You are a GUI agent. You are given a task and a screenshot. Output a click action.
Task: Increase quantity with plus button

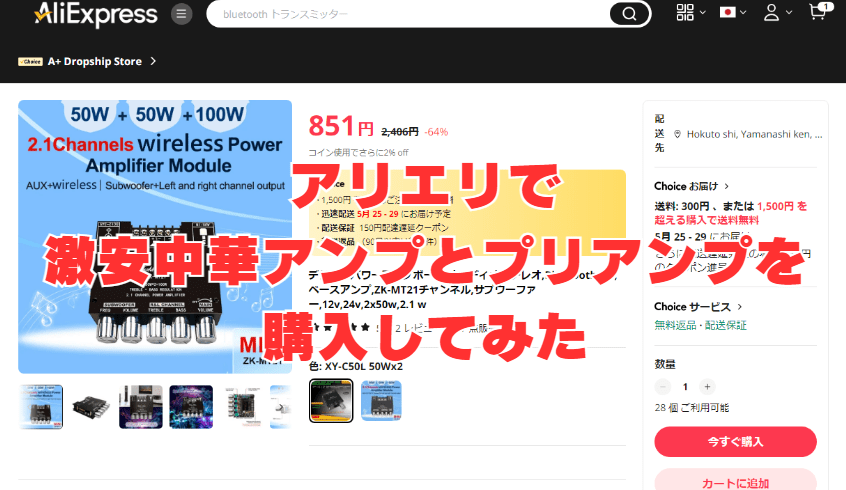pyautogui.click(x=707, y=386)
